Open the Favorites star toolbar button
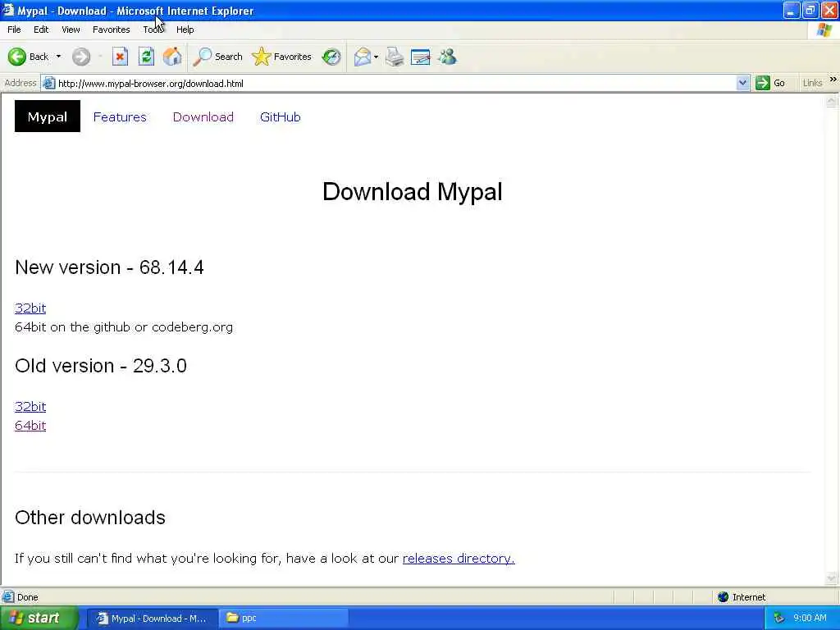The width and height of the screenshot is (840, 630). point(282,57)
